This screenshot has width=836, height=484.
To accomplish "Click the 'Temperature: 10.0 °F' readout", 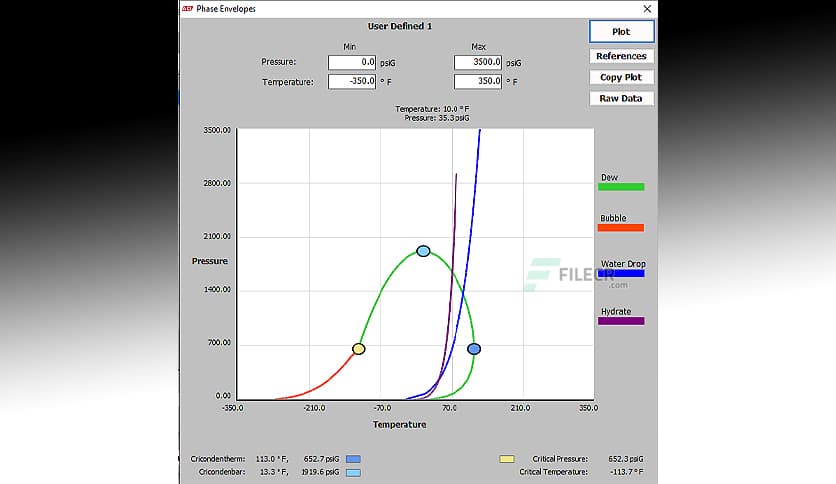I will click(432, 109).
